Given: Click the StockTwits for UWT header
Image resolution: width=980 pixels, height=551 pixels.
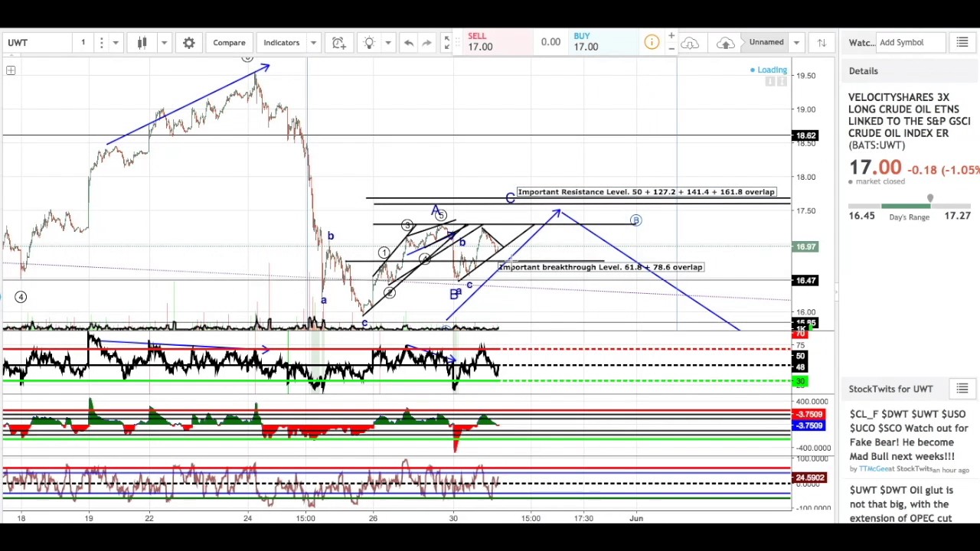Looking at the screenshot, I should (x=890, y=389).
